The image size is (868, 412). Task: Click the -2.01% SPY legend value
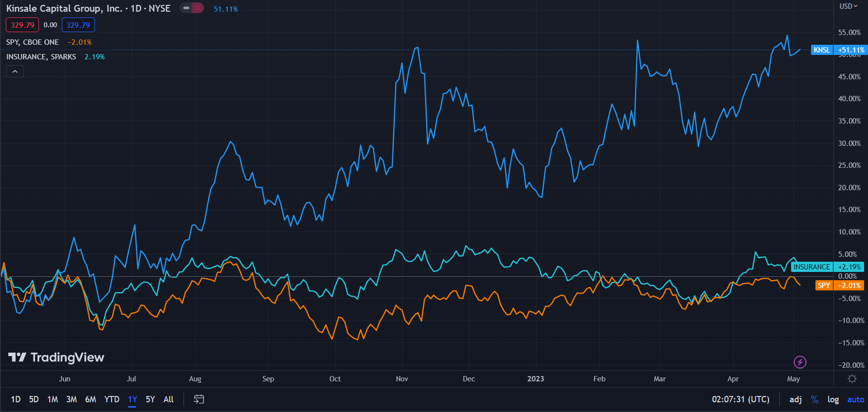[x=79, y=42]
